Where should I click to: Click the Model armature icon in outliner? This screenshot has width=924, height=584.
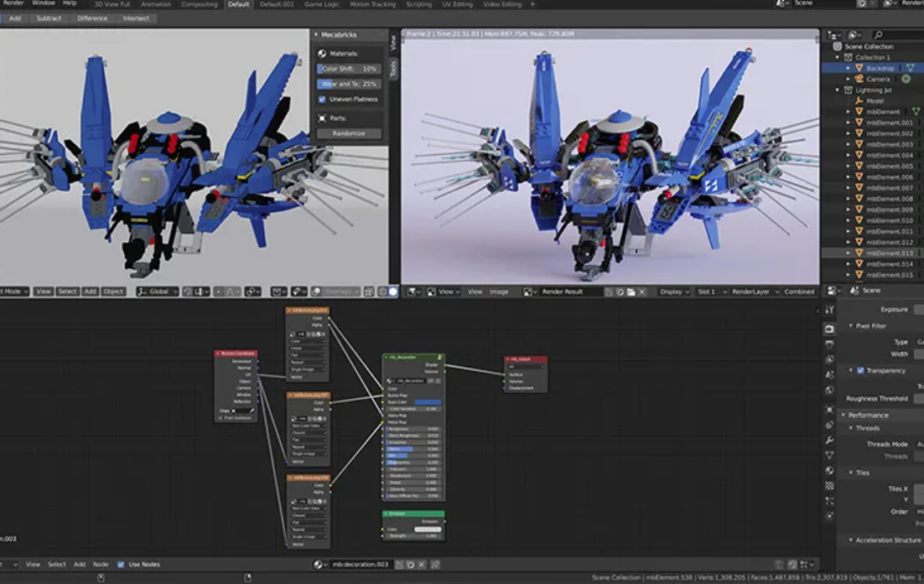tap(859, 101)
